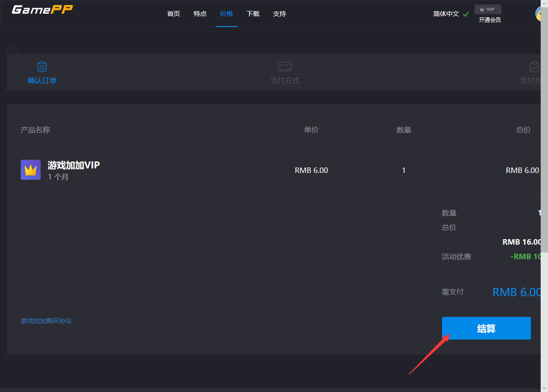Click the 产品名称 column header

tap(35, 130)
